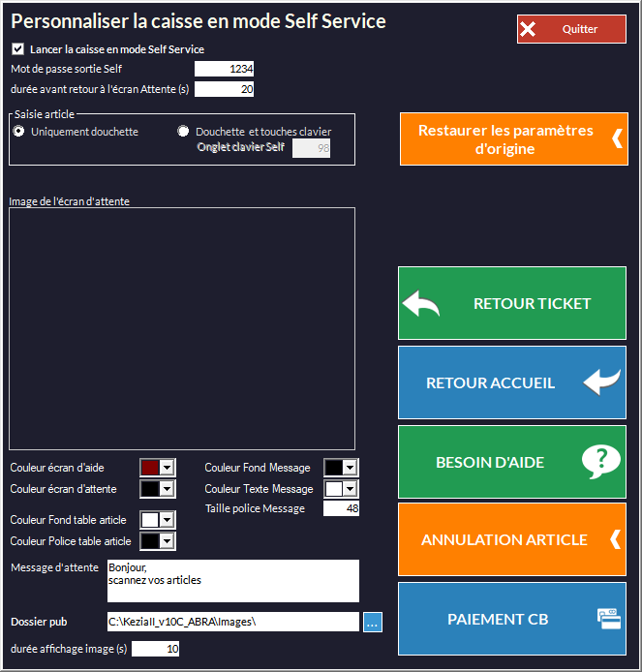Open folder browser with the ellipsis button

tap(373, 623)
